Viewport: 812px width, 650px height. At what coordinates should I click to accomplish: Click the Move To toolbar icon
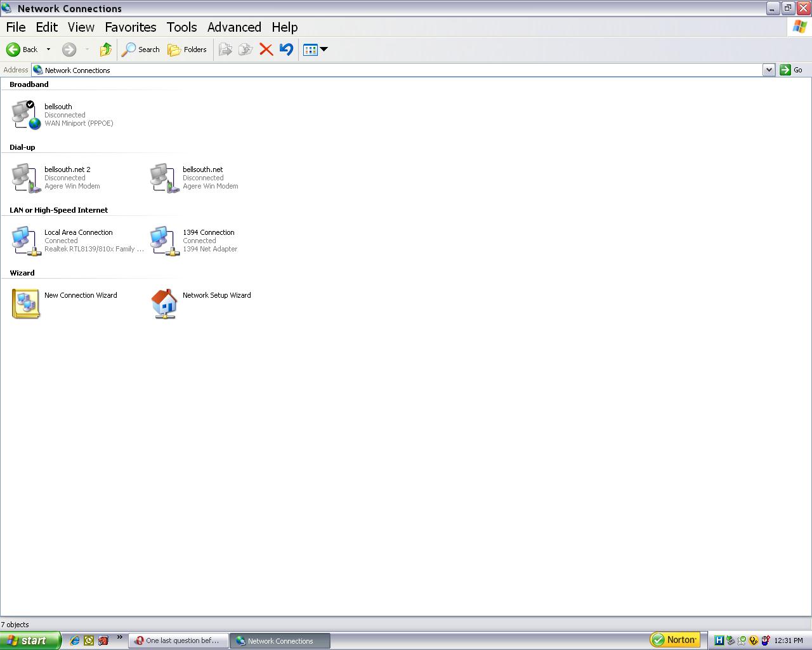[225, 50]
